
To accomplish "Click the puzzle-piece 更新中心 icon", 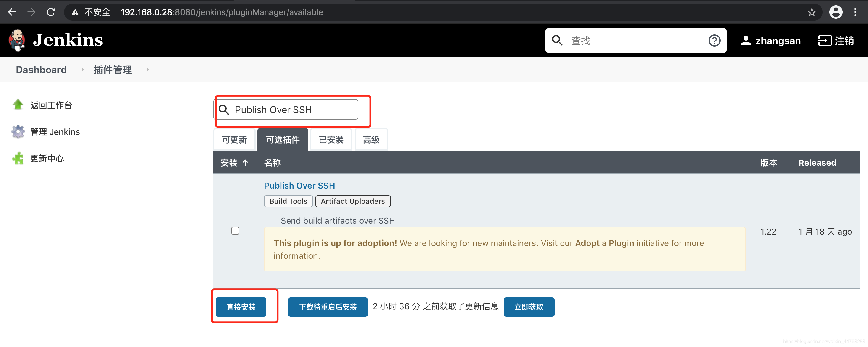I will pyautogui.click(x=18, y=158).
